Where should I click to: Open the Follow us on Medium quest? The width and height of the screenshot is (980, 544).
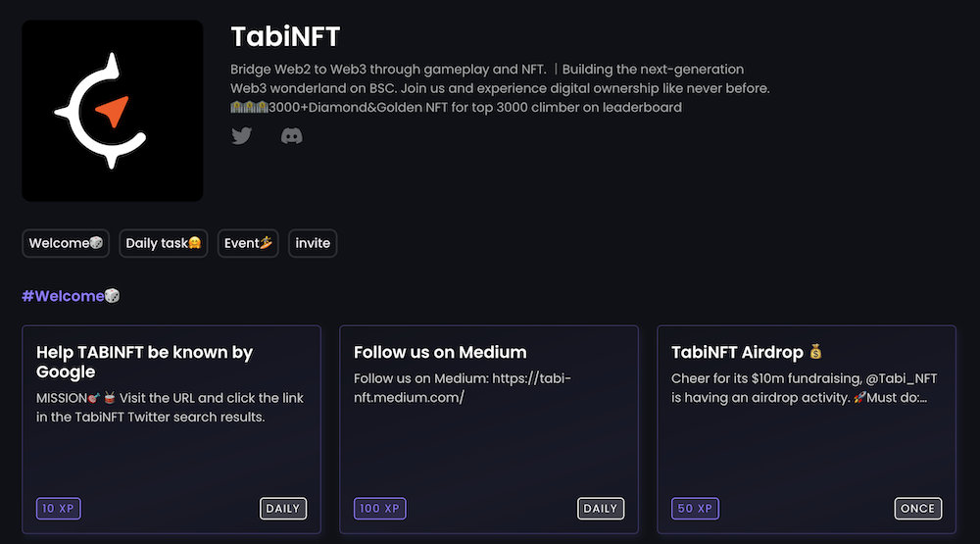pos(440,353)
